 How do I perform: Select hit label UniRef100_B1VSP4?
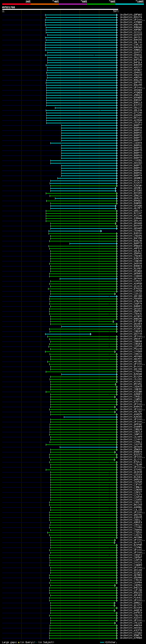click(x=131, y=608)
